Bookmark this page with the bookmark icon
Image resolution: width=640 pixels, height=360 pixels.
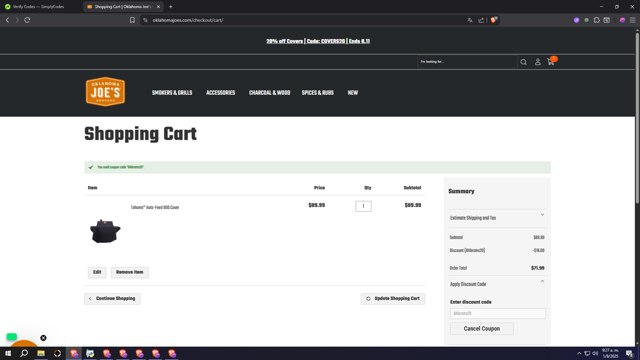tap(132, 20)
